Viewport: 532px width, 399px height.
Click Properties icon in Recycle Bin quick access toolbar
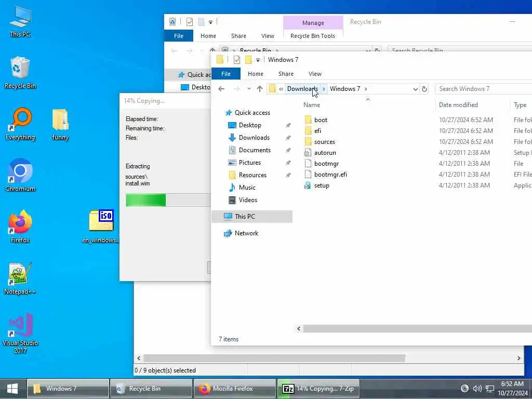(189, 22)
